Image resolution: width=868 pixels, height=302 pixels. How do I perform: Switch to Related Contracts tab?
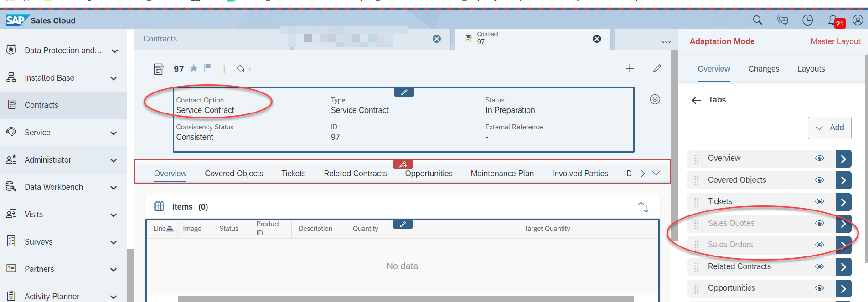click(x=355, y=174)
